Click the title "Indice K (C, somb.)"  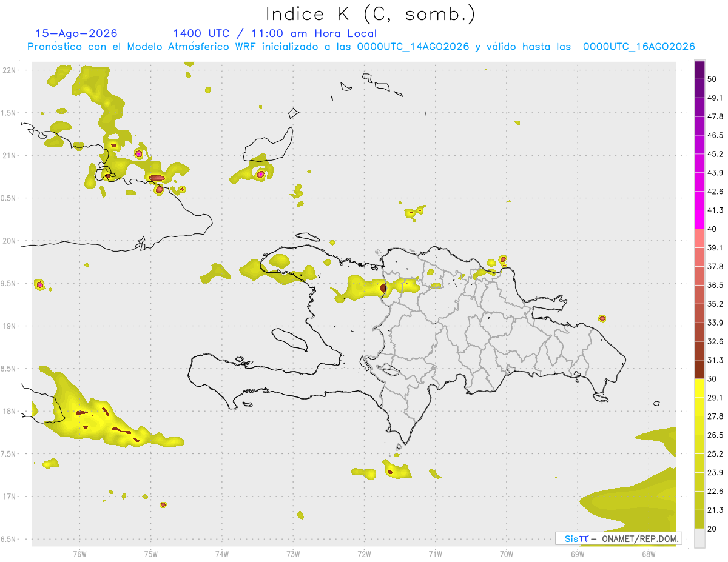371,14
